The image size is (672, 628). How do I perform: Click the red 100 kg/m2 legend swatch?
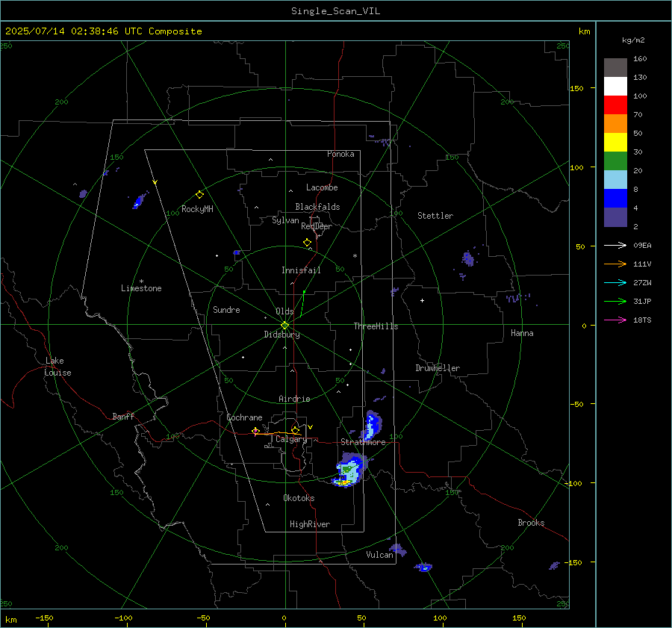[x=615, y=105]
